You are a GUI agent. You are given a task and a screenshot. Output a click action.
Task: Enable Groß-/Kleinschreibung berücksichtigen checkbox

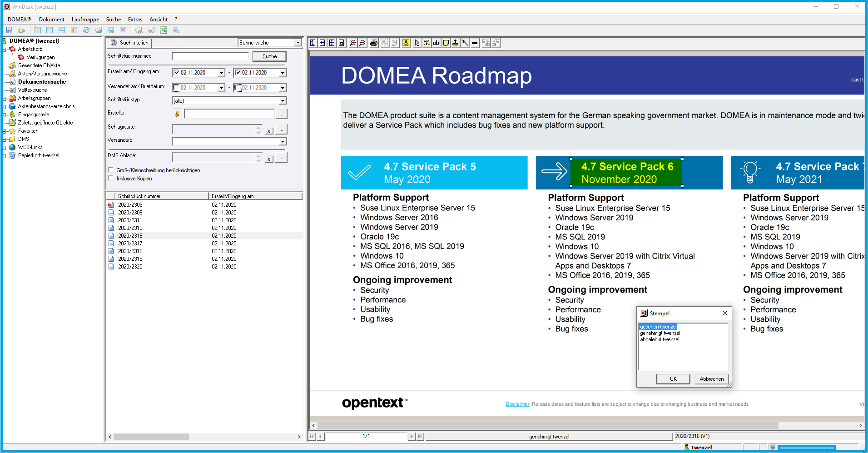pos(110,170)
